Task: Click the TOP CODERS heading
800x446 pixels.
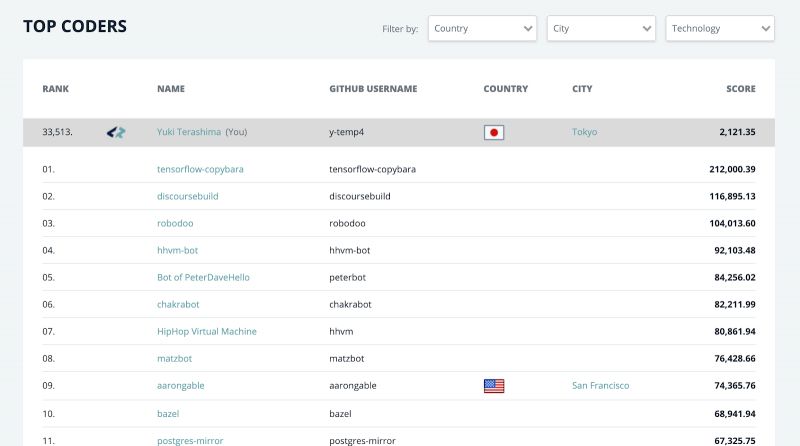Action: pos(75,27)
